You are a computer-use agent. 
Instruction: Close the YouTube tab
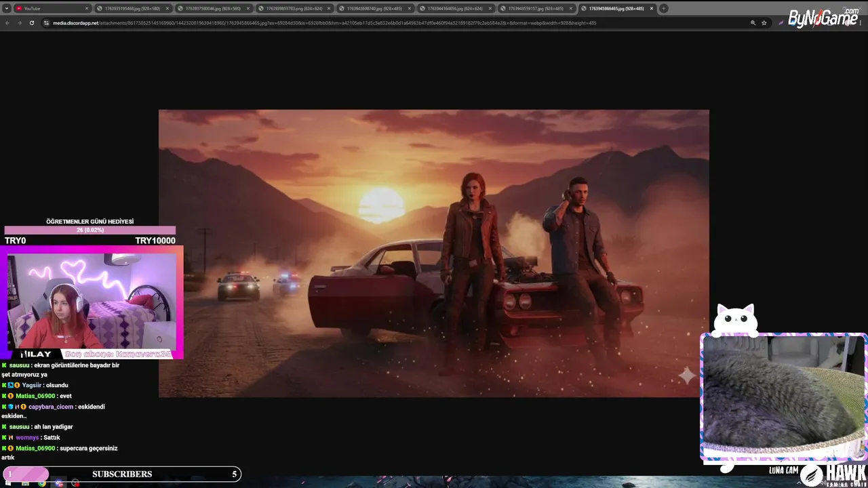(87, 8)
